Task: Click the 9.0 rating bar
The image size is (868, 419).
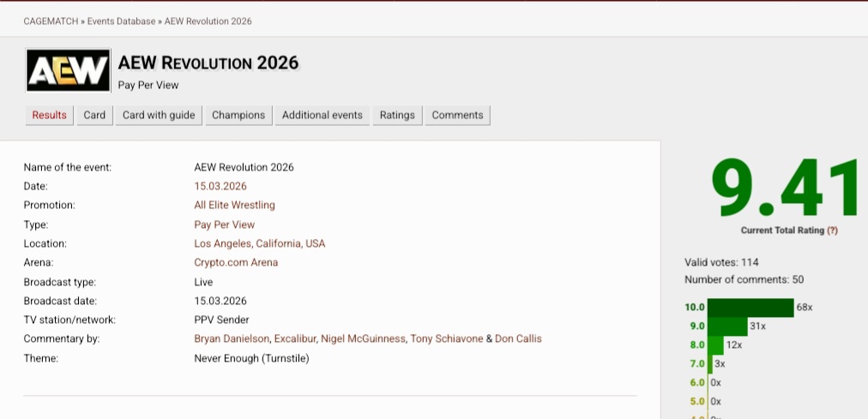Action: tap(727, 326)
